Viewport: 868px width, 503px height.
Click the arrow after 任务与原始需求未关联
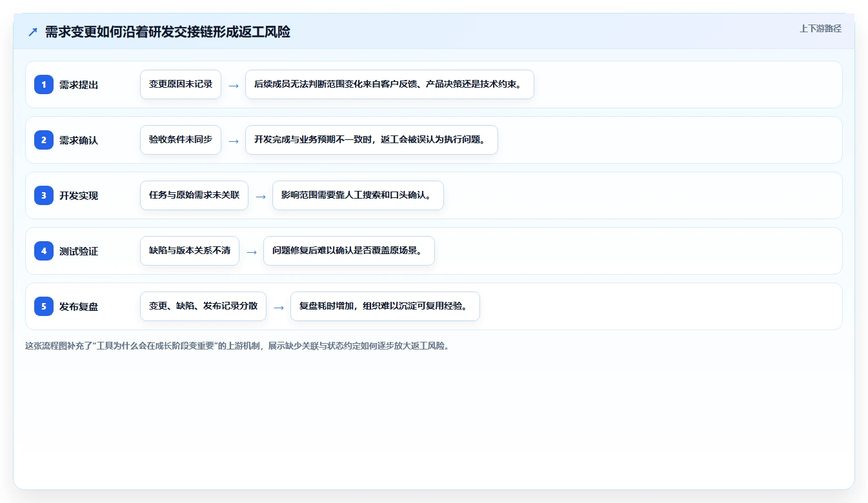pyautogui.click(x=261, y=196)
